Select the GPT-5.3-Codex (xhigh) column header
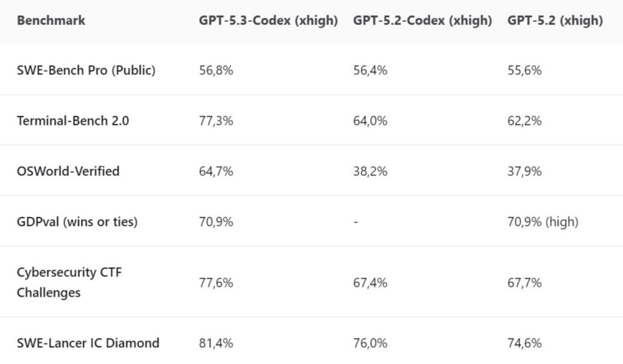This screenshot has height=364, width=623. pos(268,21)
